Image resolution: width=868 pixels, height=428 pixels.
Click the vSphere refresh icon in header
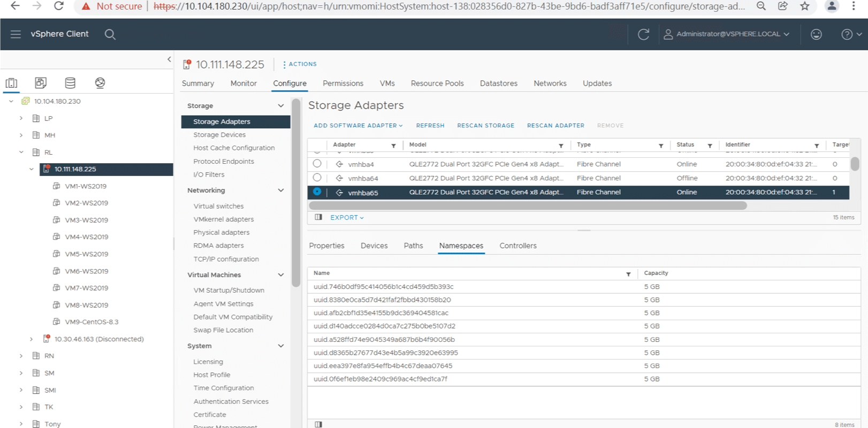point(644,34)
